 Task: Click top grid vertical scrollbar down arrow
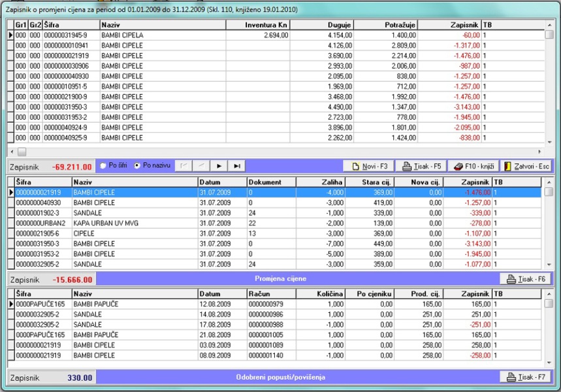pyautogui.click(x=549, y=142)
